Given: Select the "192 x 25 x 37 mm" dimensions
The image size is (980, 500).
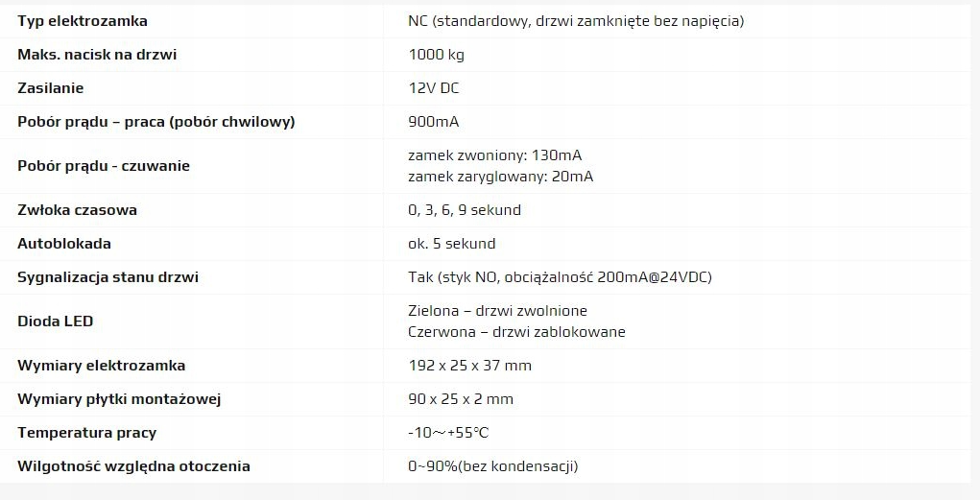Looking at the screenshot, I should [x=469, y=366].
